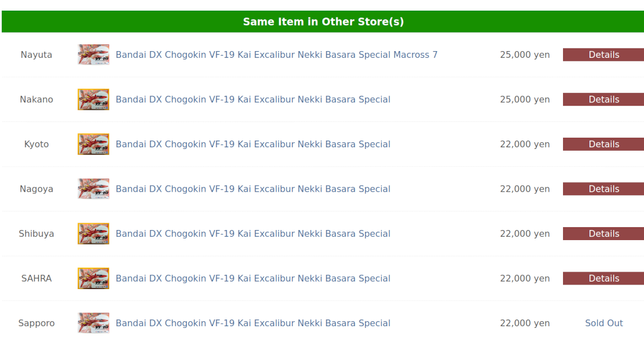
Task: Open Details for the Nayuta listing
Action: [x=604, y=55]
